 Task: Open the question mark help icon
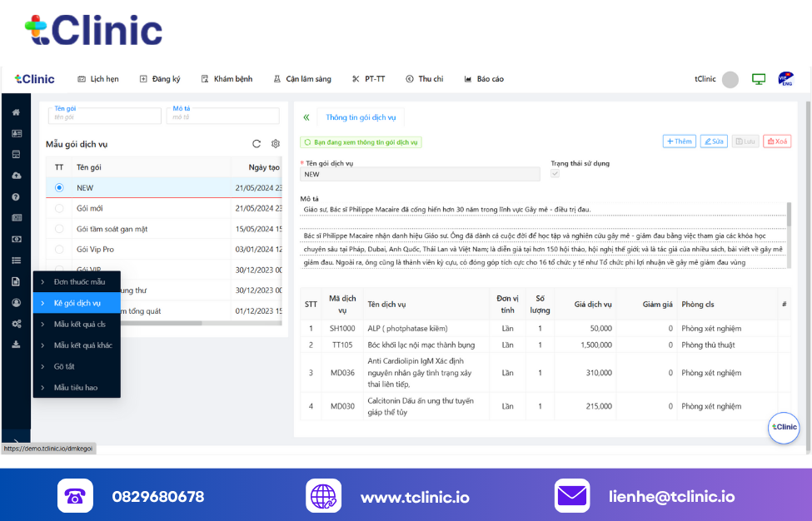[x=16, y=196]
